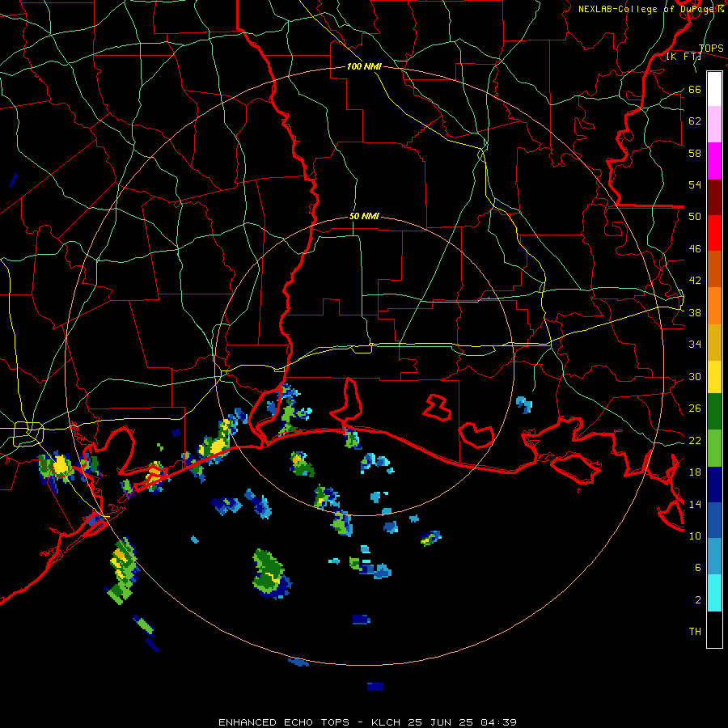This screenshot has height=728, width=728.
Task: Click the 26 legend value
Action: click(695, 408)
